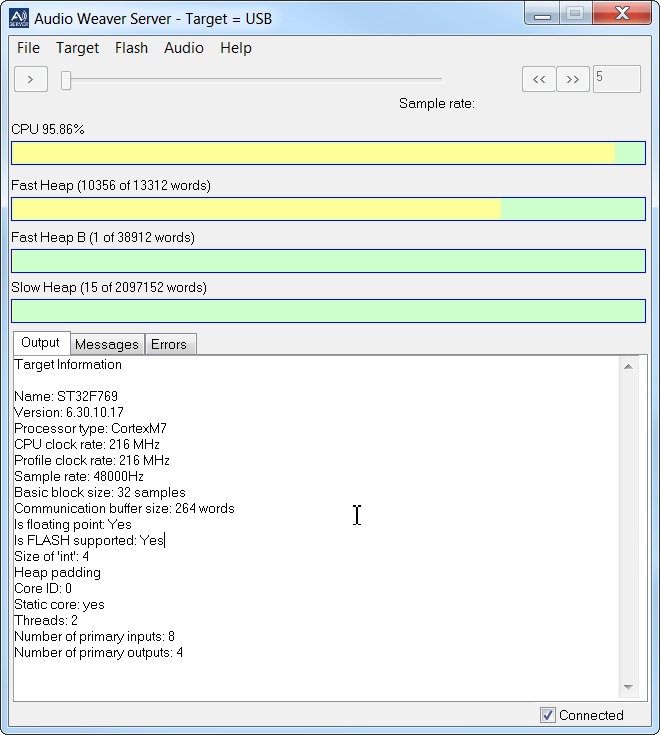The image size is (660, 735).
Task: Open the Audio menu
Action: [184, 48]
